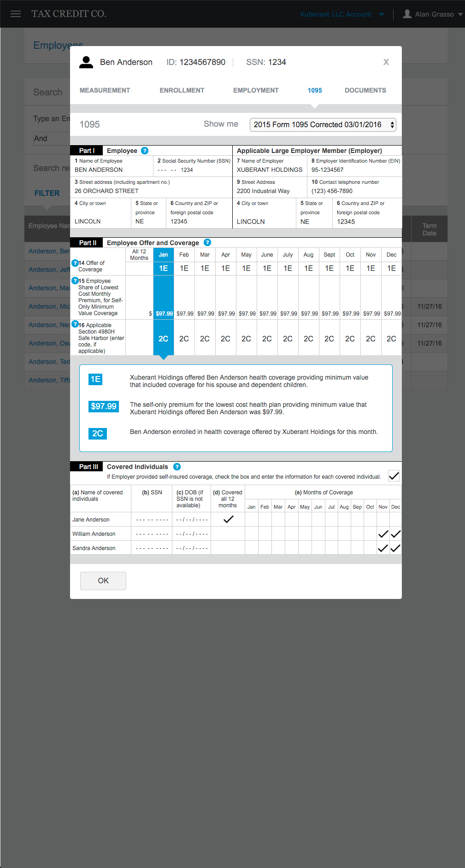This screenshot has width=465, height=868.
Task: Select the May column in Part II
Action: coord(247,255)
